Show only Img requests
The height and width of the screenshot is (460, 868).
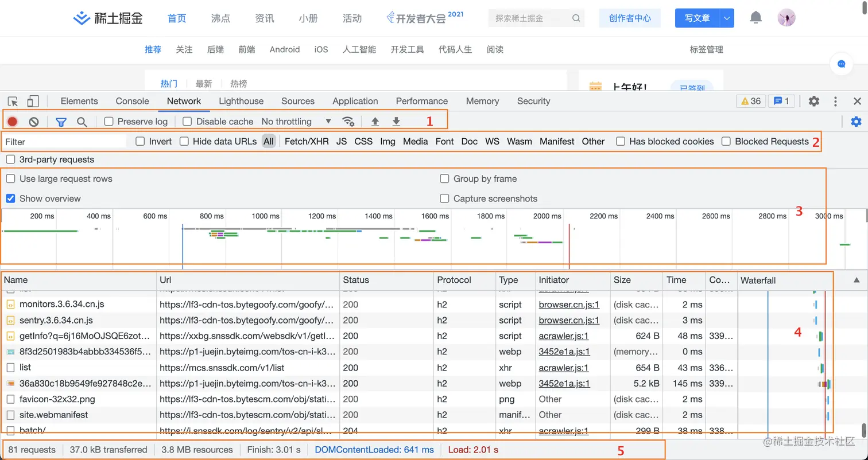(x=387, y=141)
